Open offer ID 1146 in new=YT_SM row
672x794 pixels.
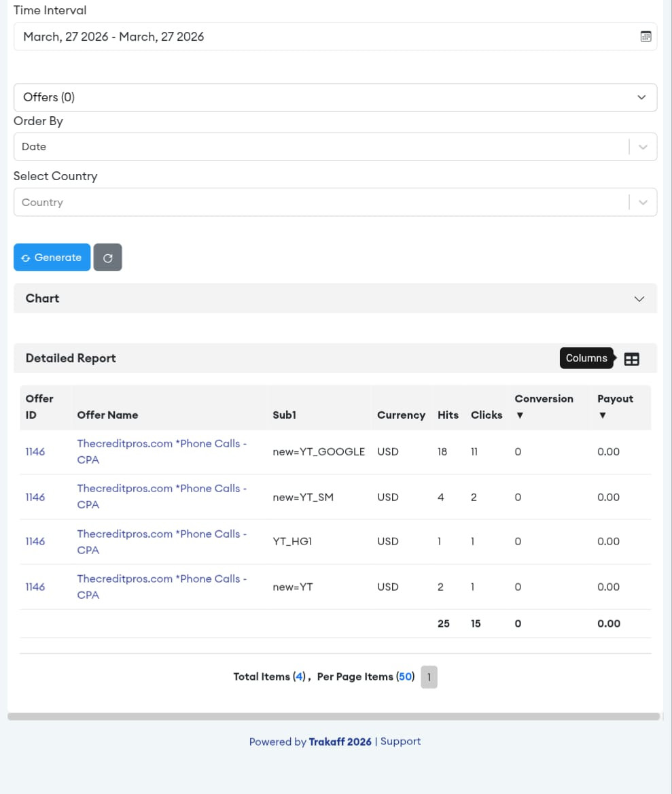(35, 497)
